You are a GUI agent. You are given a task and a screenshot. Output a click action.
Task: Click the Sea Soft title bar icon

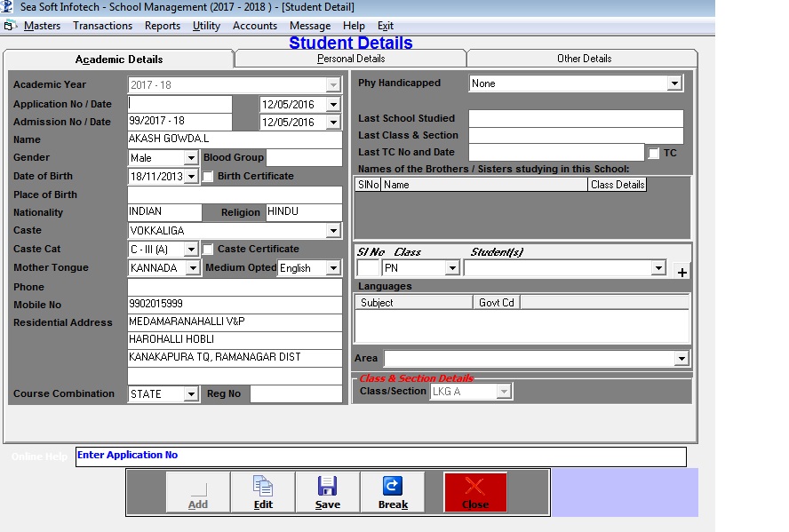(8, 7)
